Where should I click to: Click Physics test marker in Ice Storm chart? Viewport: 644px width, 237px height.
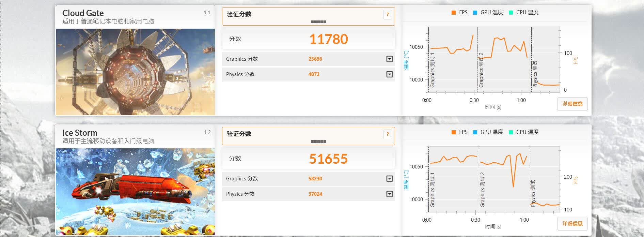(x=533, y=193)
